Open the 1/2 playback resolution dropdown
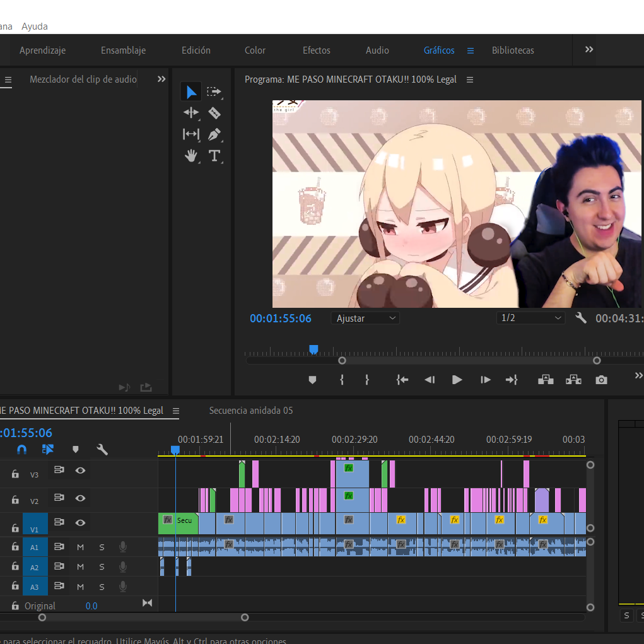The height and width of the screenshot is (644, 644). [x=530, y=318]
